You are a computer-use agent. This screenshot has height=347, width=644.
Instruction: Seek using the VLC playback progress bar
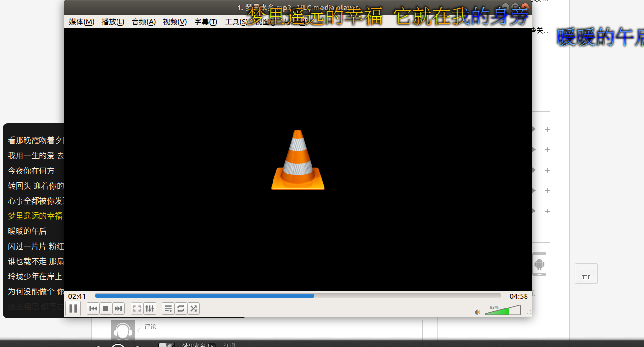tap(298, 296)
